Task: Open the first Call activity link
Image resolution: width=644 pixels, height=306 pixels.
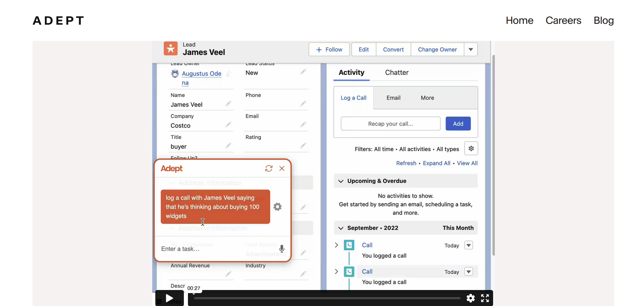Action: [x=367, y=245]
